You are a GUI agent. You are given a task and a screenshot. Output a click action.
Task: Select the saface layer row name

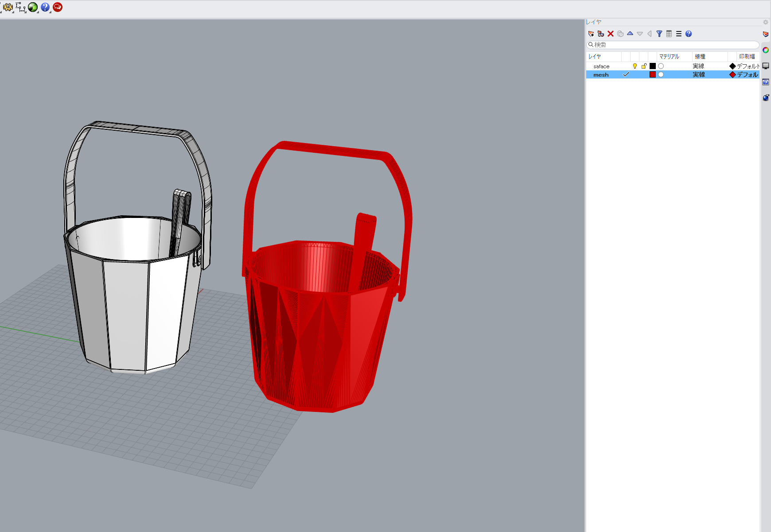pyautogui.click(x=601, y=66)
